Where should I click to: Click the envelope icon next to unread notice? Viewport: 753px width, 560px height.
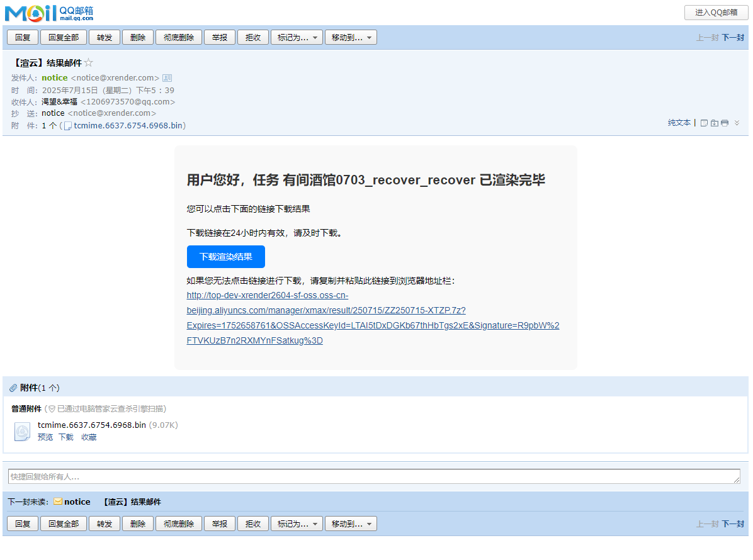pos(58,501)
